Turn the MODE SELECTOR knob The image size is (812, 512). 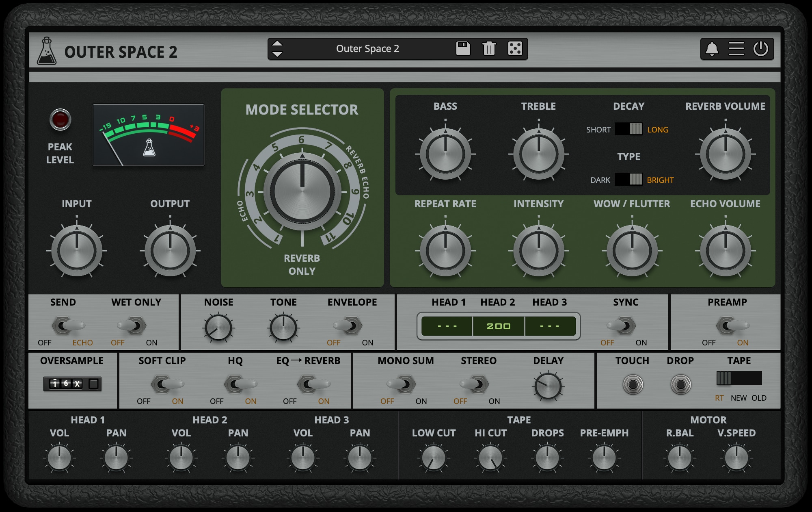302,192
